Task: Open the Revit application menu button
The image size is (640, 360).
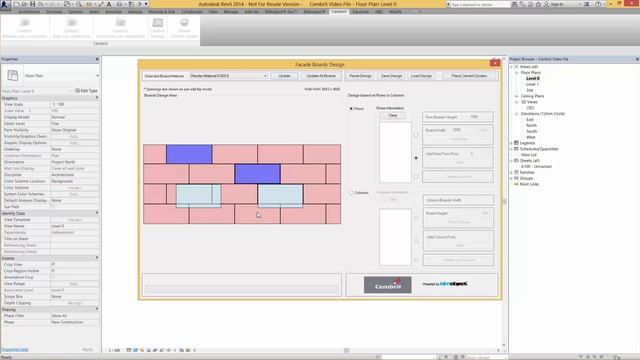Action: click(x=5, y=5)
